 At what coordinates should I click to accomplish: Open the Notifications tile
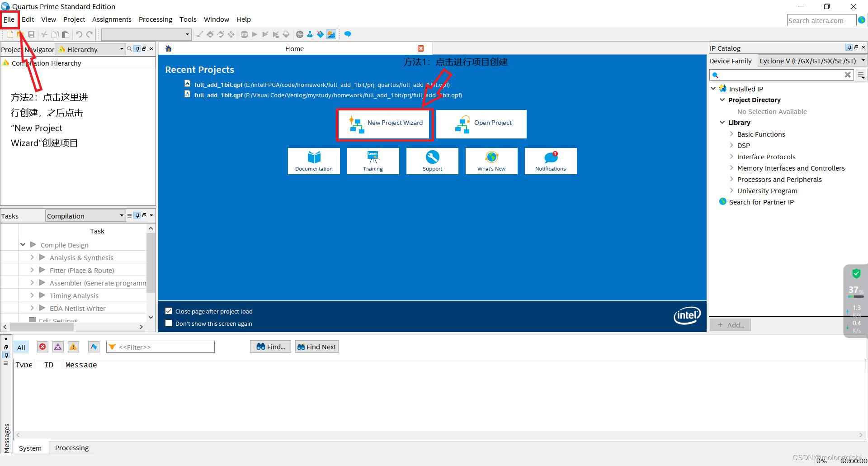point(551,161)
